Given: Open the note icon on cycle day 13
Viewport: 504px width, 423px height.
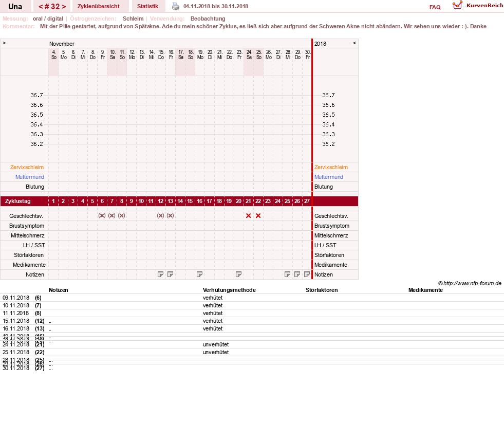Looking at the screenshot, I should click(x=171, y=274).
